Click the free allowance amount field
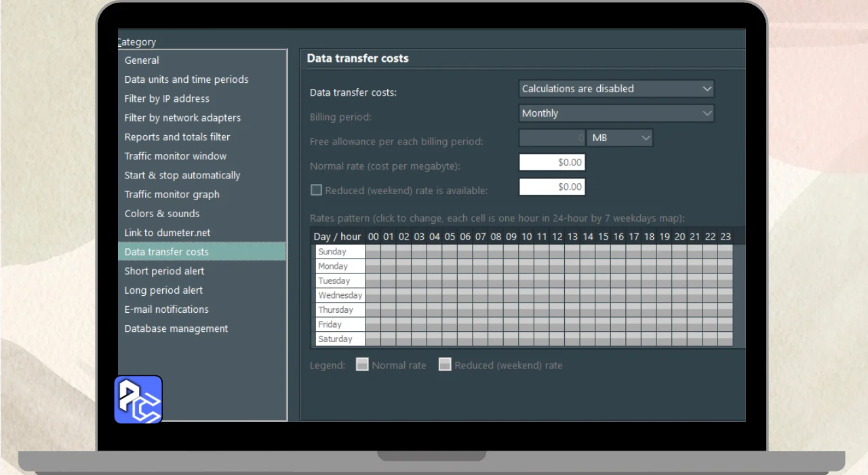This screenshot has width=868, height=475. click(552, 138)
